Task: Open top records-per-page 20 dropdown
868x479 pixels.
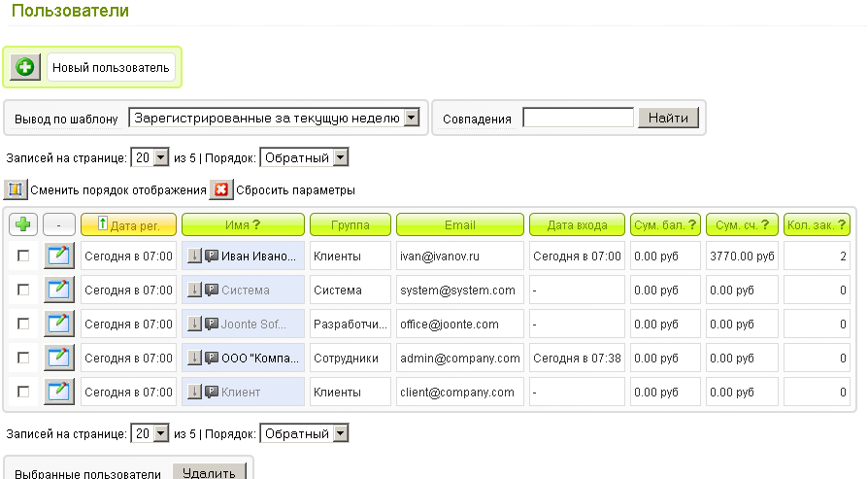Action: coord(150,157)
